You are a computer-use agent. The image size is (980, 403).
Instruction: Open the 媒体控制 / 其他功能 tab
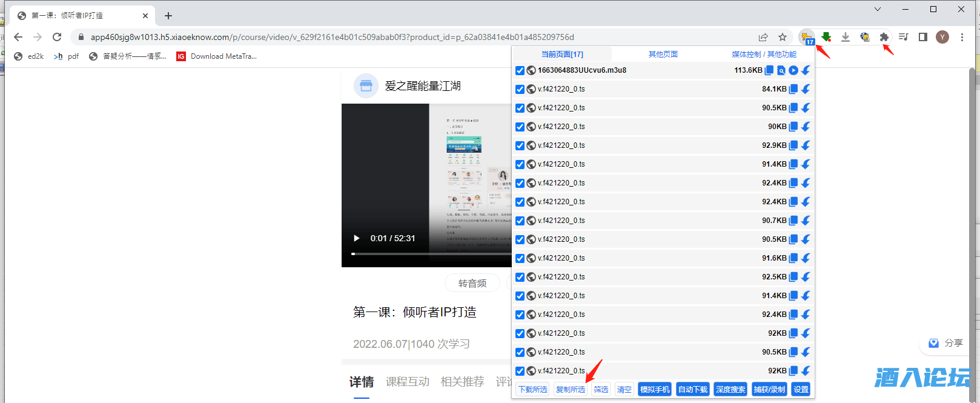tap(764, 54)
